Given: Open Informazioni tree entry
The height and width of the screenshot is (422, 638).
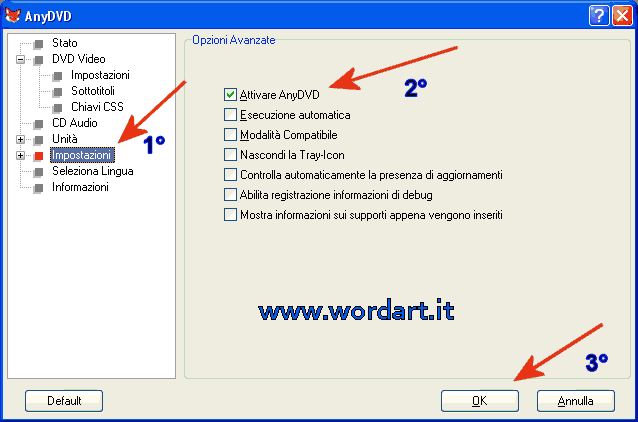Looking at the screenshot, I should tap(80, 187).
